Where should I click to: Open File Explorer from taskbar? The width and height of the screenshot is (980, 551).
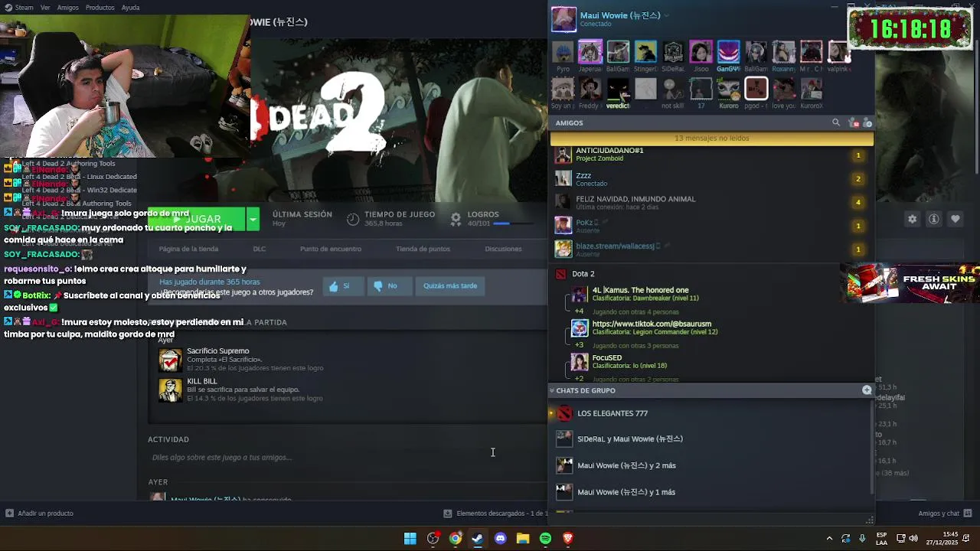523,539
